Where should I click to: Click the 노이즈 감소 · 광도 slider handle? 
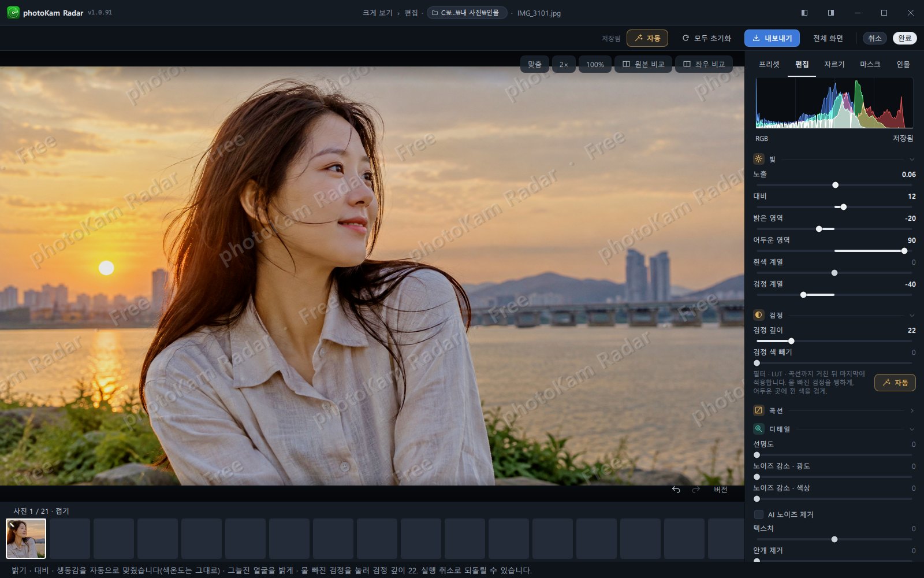click(757, 477)
